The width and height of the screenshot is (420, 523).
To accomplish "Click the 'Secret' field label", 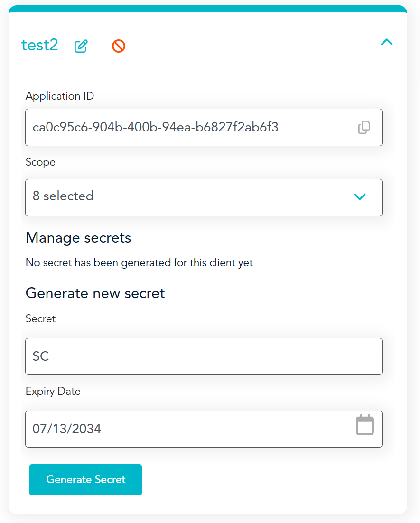I will point(40,319).
